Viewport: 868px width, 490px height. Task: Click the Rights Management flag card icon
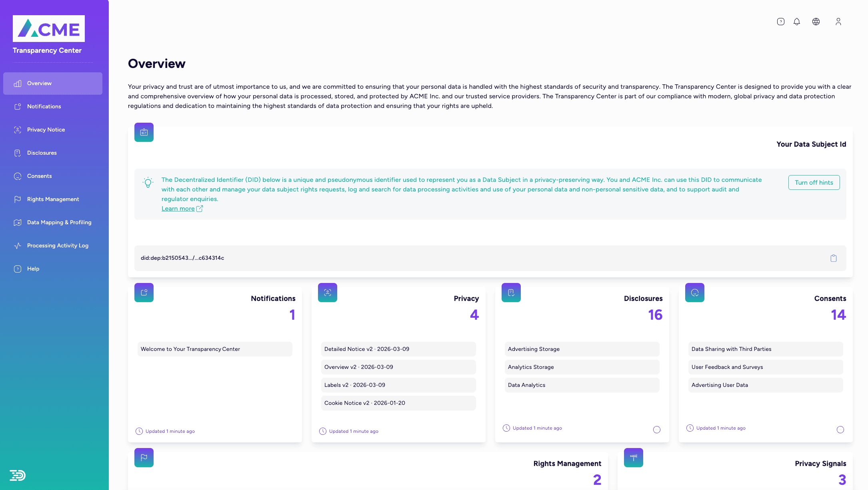coord(144,458)
